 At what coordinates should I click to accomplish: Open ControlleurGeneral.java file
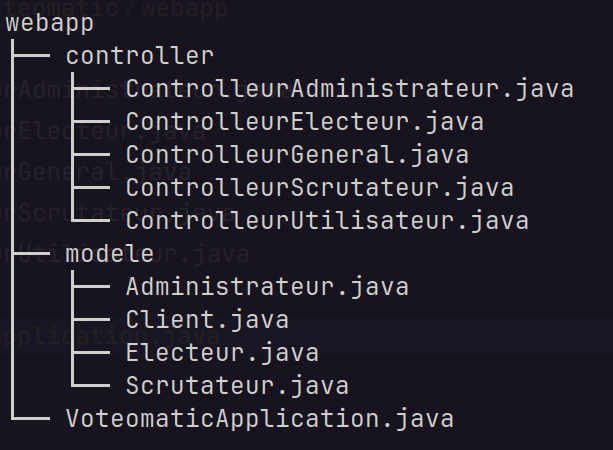(297, 155)
